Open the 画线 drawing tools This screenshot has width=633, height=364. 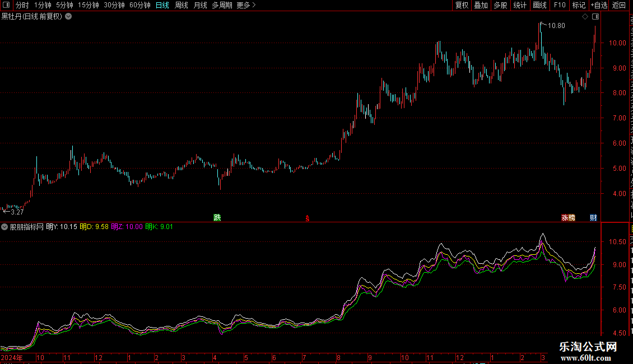pos(540,5)
